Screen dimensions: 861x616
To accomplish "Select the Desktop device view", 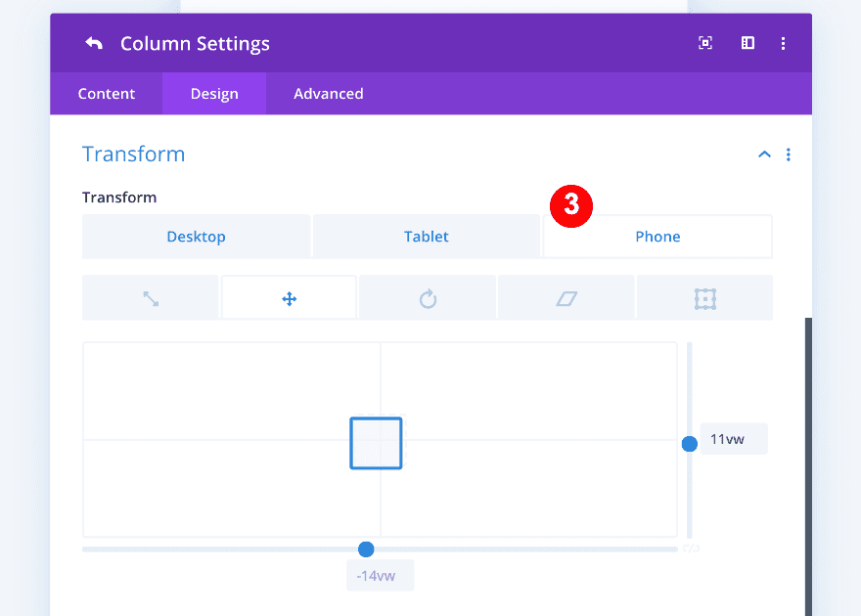I will pyautogui.click(x=196, y=237).
